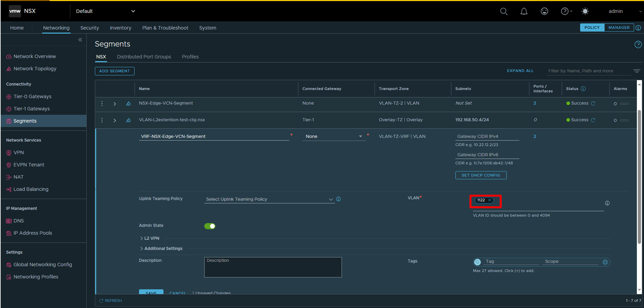Click the smiley feedback icon
The height and width of the screenshot is (308, 644).
pyautogui.click(x=544, y=11)
